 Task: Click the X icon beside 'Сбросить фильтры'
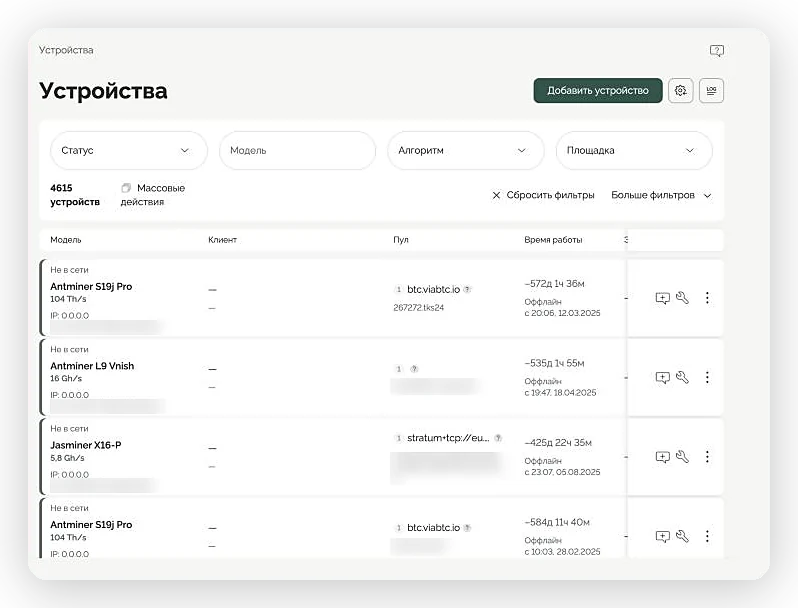[496, 195]
